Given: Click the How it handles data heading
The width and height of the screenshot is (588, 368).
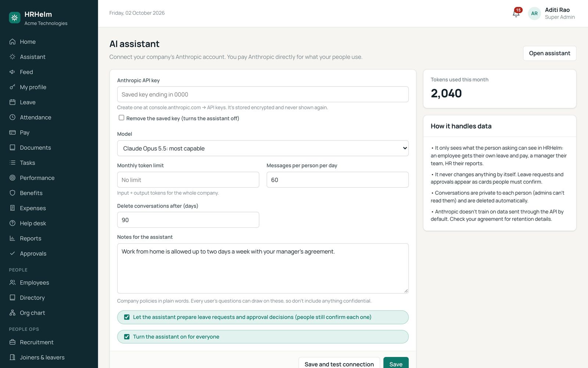Looking at the screenshot, I should click(461, 126).
